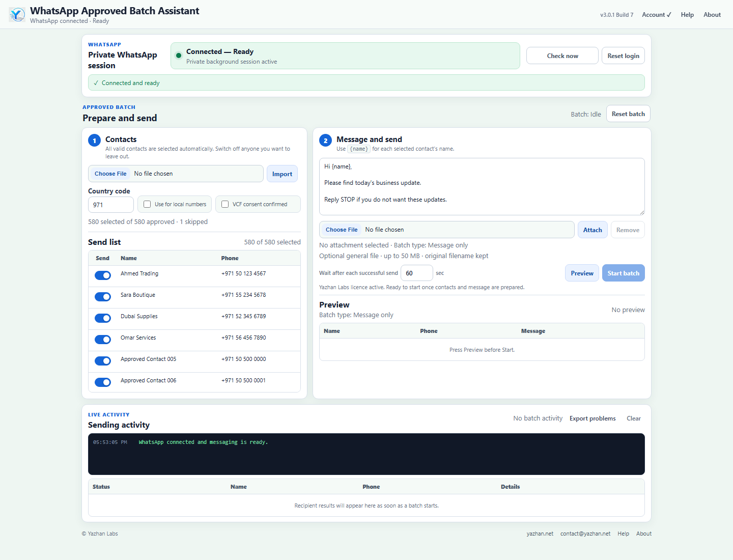Choose an attachment file for the message
Screen dimensions: 733x560
tap(342, 230)
